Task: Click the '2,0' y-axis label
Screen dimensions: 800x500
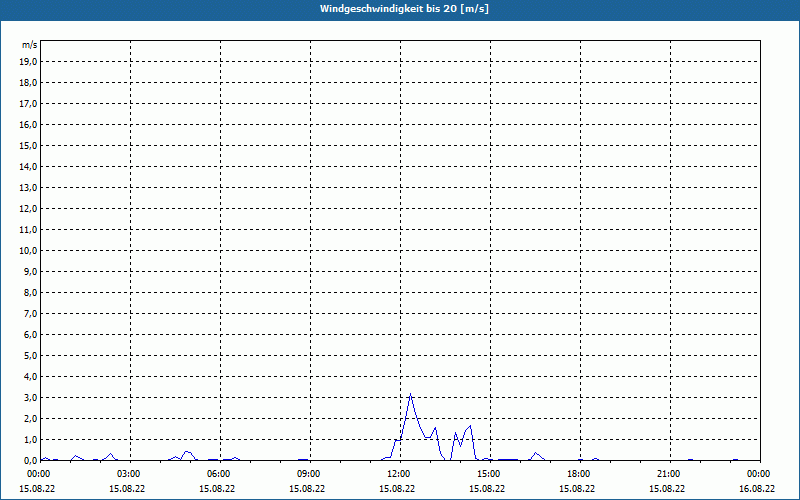Action: [30, 418]
